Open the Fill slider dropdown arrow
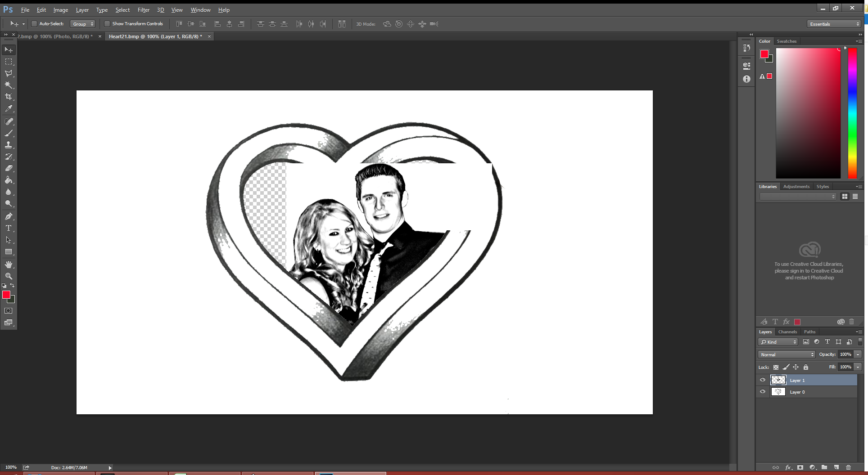This screenshot has width=868, height=475. pos(858,367)
